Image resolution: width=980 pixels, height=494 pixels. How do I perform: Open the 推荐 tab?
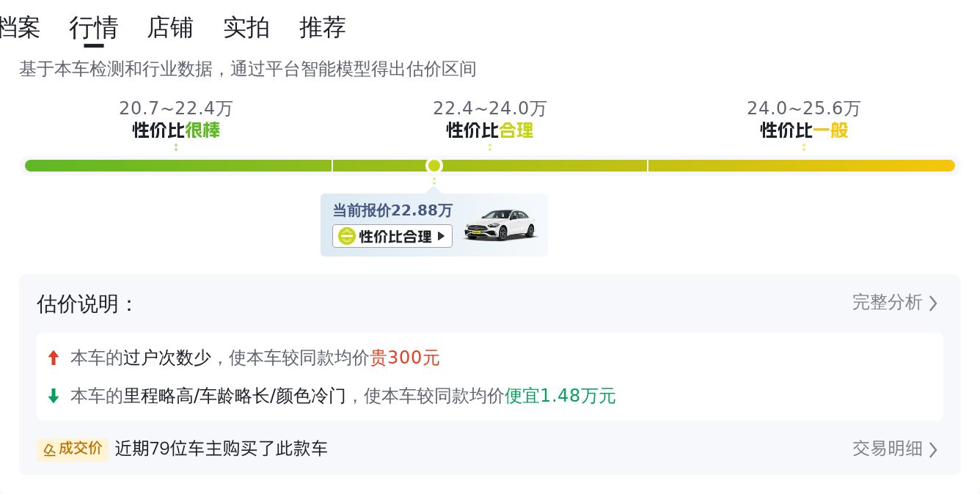(x=323, y=28)
